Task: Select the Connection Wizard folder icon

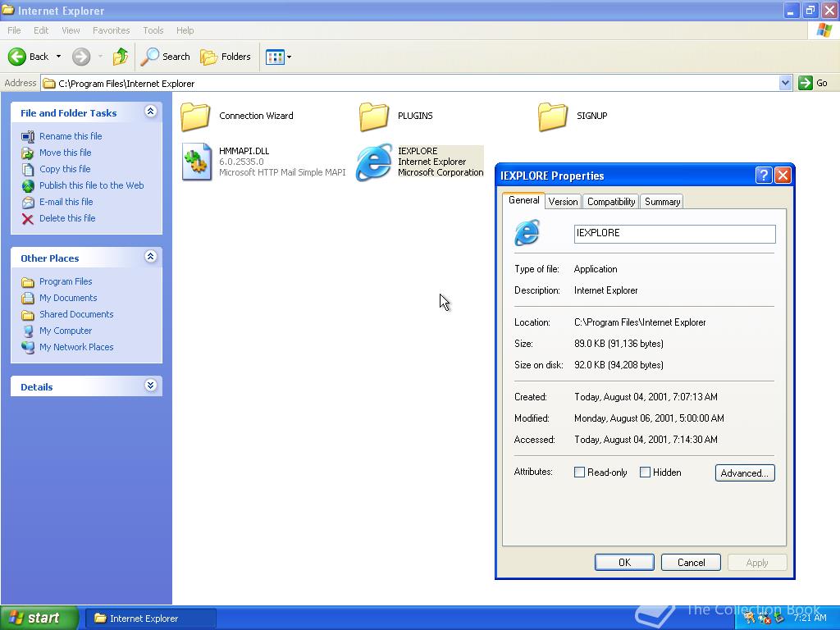Action: click(x=195, y=116)
